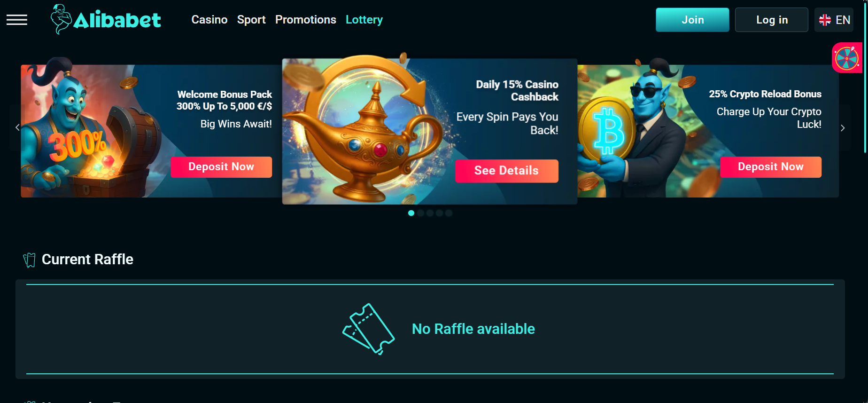Screen dimensions: 868x403
Task: Select the Lottery menu item
Action: coord(364,20)
